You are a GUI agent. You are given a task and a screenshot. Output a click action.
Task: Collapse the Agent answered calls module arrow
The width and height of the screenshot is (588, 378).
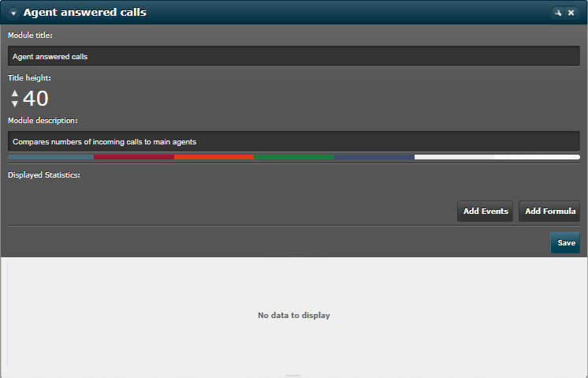click(x=13, y=13)
